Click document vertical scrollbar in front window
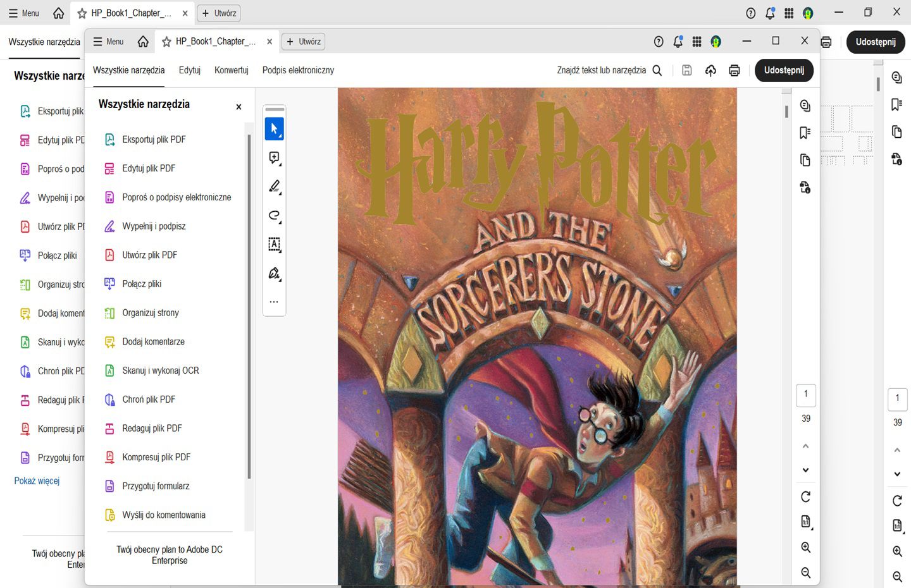This screenshot has height=588, width=911. coord(786,112)
